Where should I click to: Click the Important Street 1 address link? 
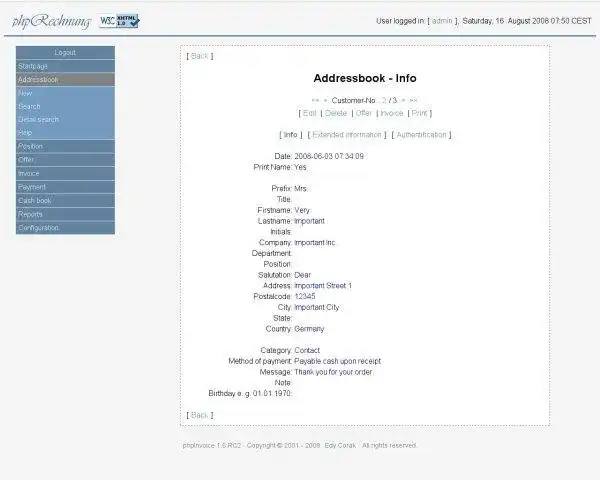point(323,286)
